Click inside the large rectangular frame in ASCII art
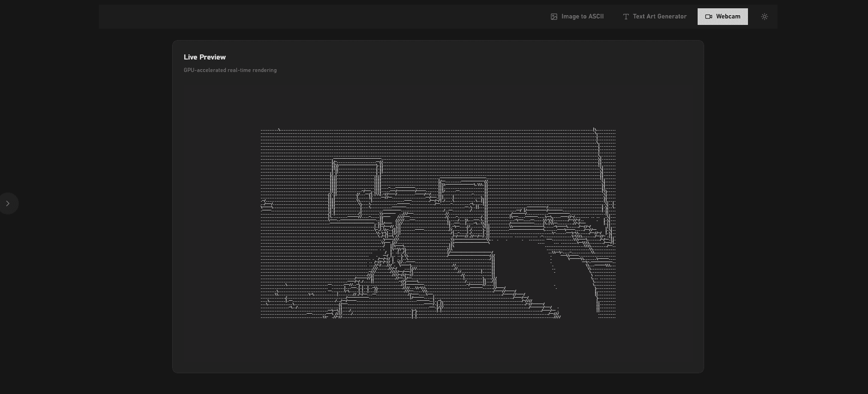This screenshot has width=868, height=394. tap(356, 189)
